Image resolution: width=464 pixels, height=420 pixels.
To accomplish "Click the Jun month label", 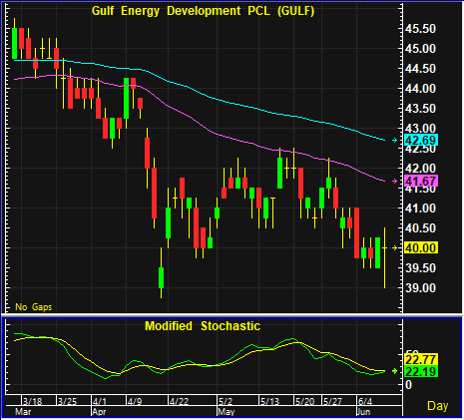I will point(363,412).
